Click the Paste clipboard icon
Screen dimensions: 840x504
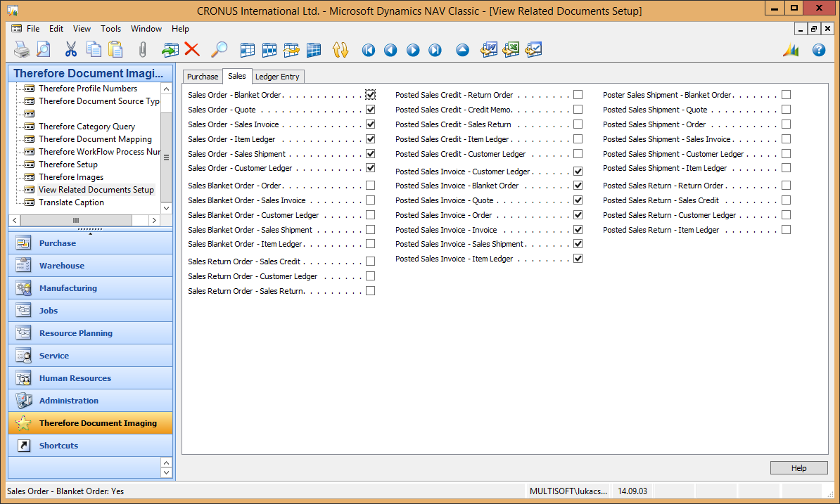(x=115, y=50)
